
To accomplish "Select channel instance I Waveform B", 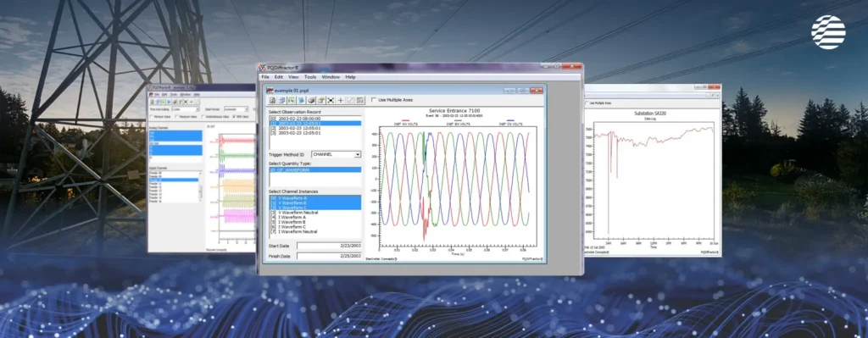I will (315, 223).
